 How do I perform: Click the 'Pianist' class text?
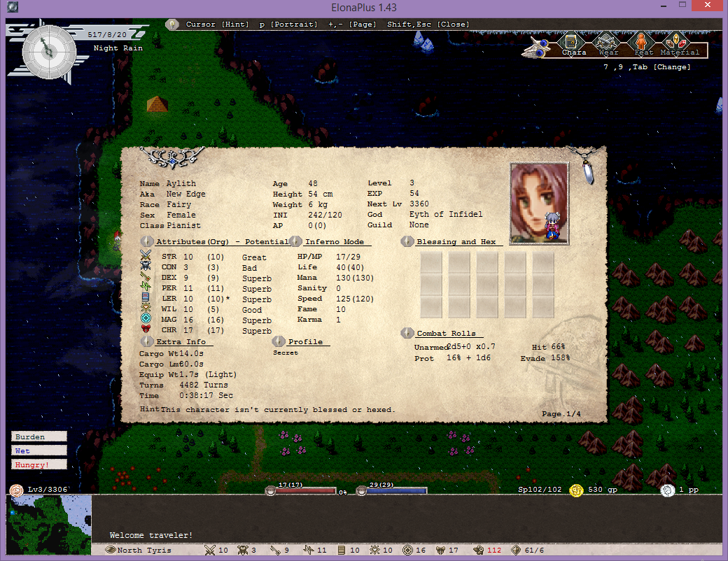(x=183, y=225)
